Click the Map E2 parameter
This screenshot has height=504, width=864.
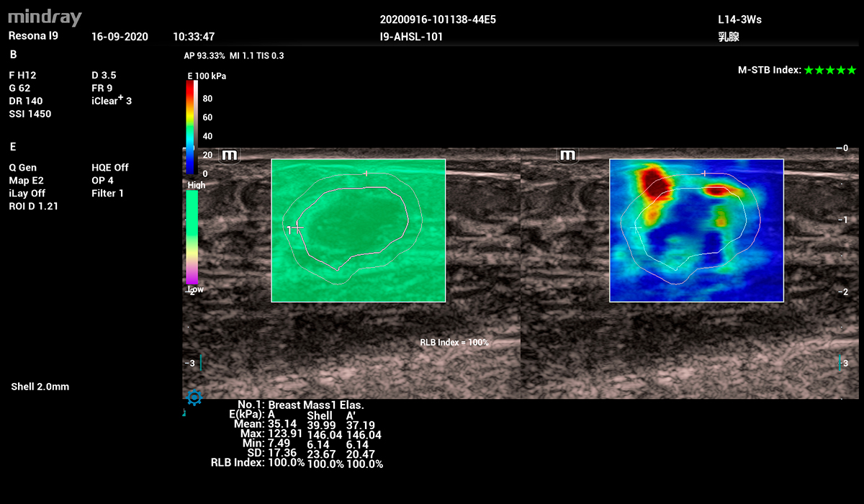(26, 180)
